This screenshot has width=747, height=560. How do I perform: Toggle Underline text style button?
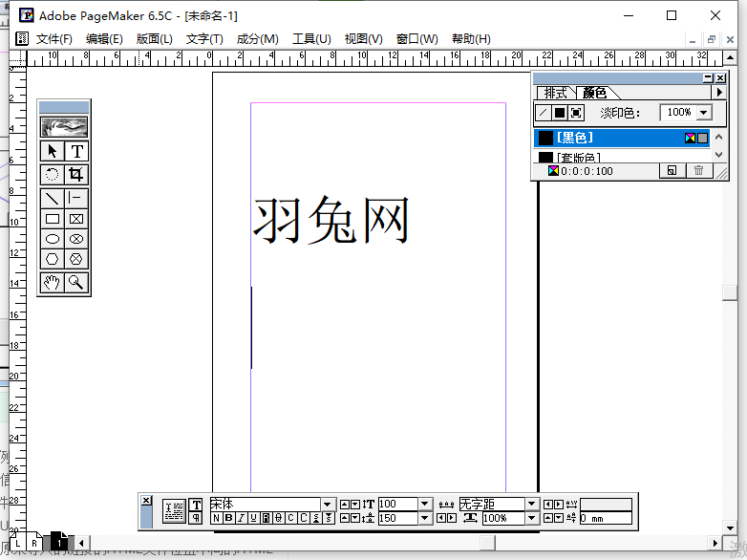pos(253,518)
